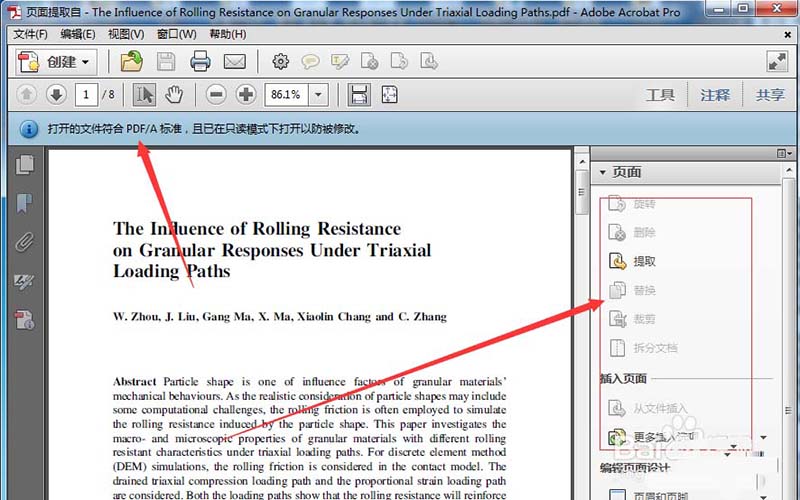Open the 创建 (Create) dropdown
This screenshot has height=500, width=800.
56,62
